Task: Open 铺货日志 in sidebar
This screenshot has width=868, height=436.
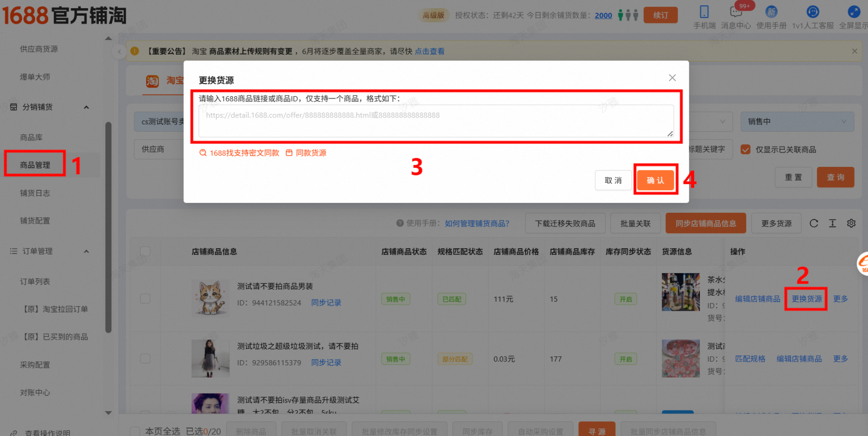Action: click(x=35, y=193)
